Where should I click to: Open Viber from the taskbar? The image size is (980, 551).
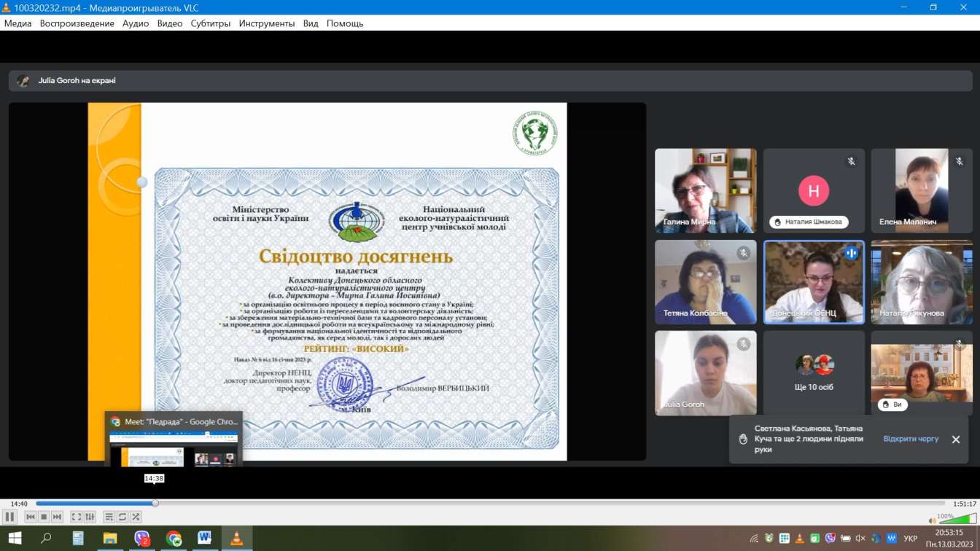[142, 539]
